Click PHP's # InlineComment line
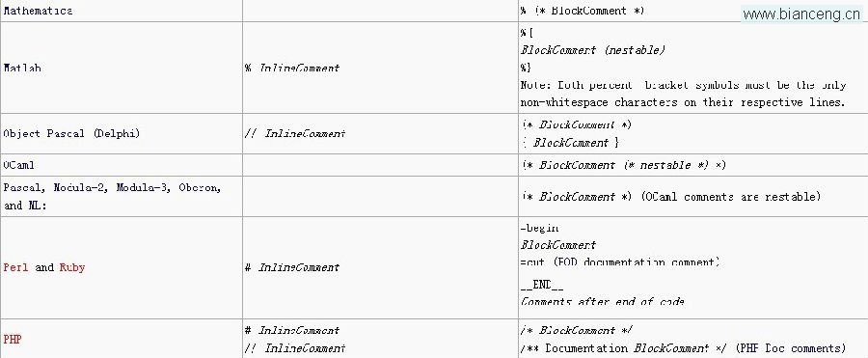The width and height of the screenshot is (868, 358). (291, 330)
